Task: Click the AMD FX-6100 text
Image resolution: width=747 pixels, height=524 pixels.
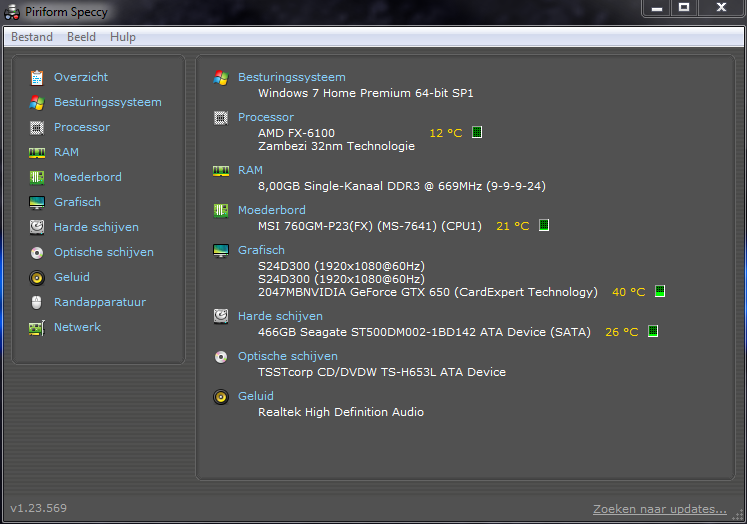Action: pyautogui.click(x=296, y=133)
